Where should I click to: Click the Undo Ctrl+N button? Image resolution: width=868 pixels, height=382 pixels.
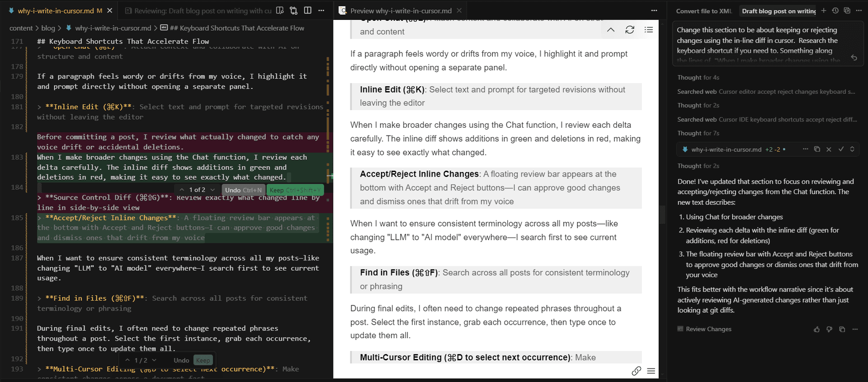point(243,190)
